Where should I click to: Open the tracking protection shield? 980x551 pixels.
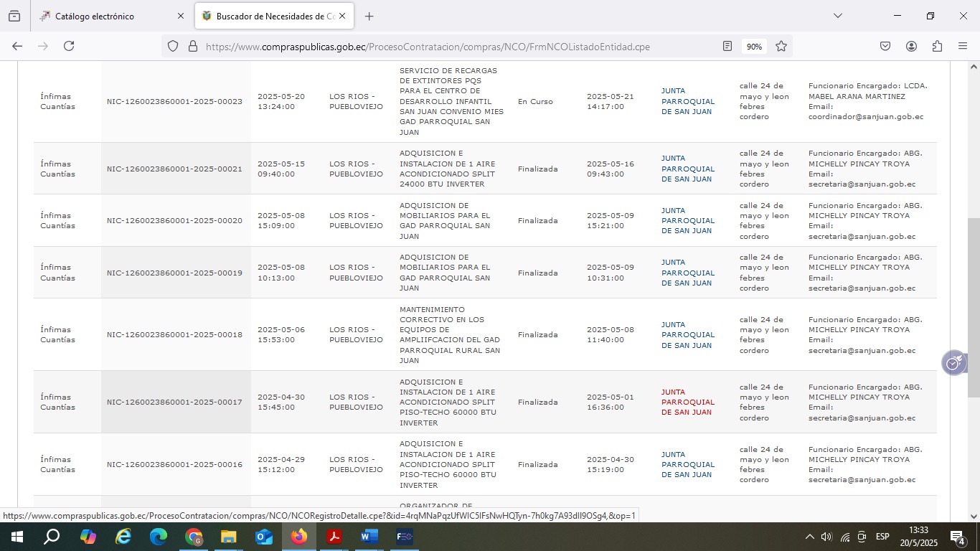(173, 47)
